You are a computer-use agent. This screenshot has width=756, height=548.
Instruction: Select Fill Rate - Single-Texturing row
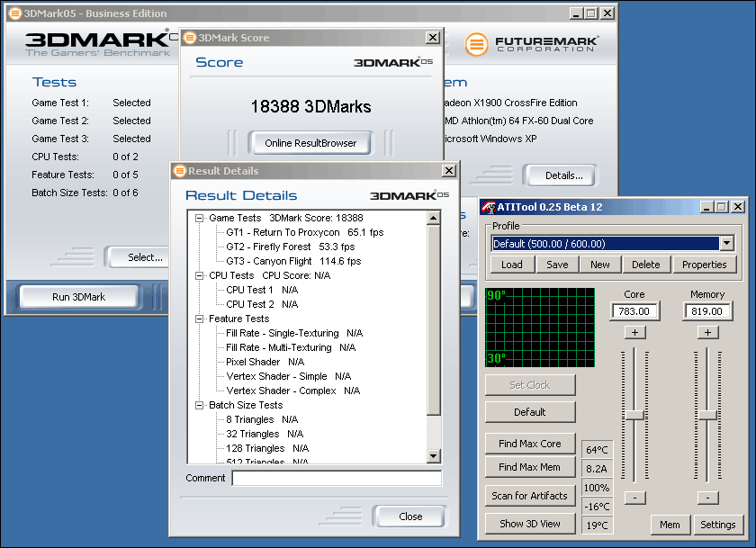point(294,334)
